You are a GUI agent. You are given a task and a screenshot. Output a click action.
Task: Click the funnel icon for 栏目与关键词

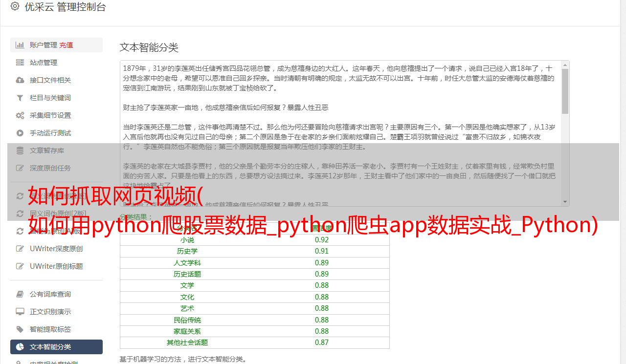pyautogui.click(x=20, y=98)
